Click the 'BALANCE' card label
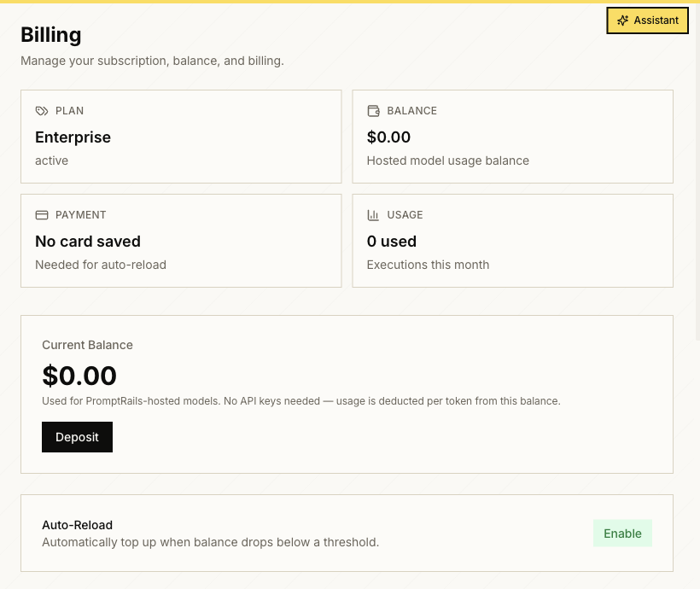Screen dimensions: 700x589 click(412, 111)
